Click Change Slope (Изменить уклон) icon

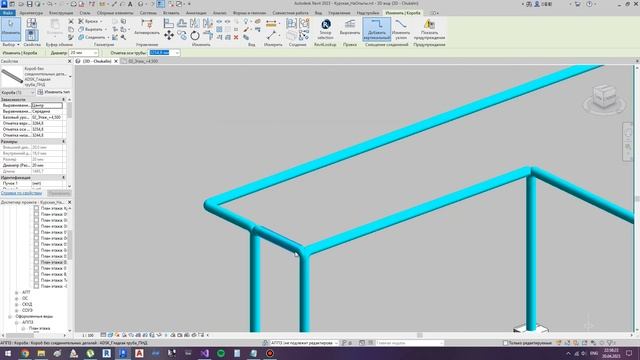pyautogui.click(x=401, y=29)
